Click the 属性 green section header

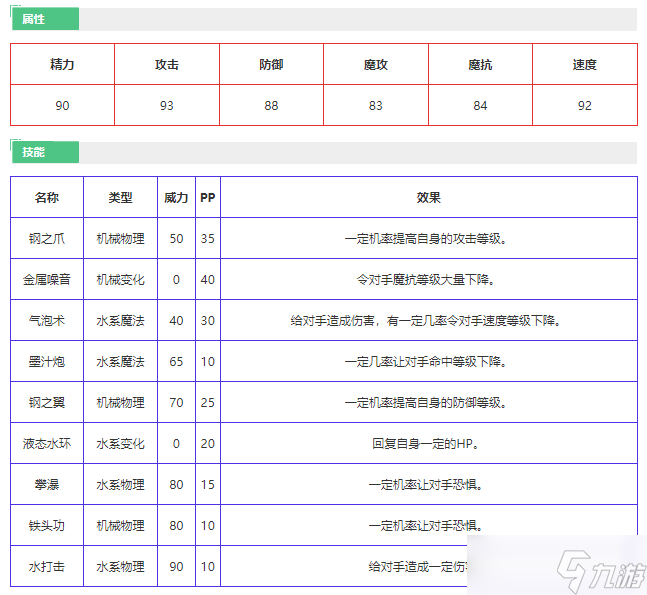pyautogui.click(x=45, y=19)
